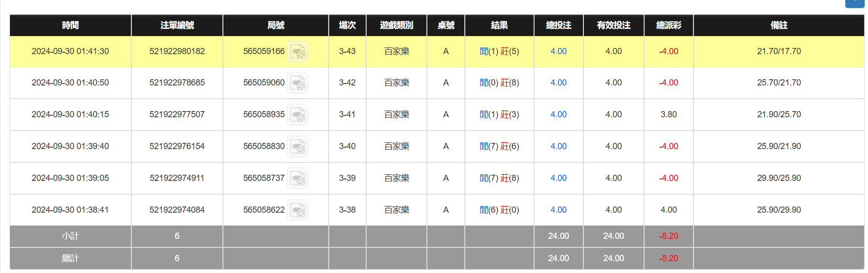
Task: Click the 遊戲類別 column header
Action: tap(396, 25)
